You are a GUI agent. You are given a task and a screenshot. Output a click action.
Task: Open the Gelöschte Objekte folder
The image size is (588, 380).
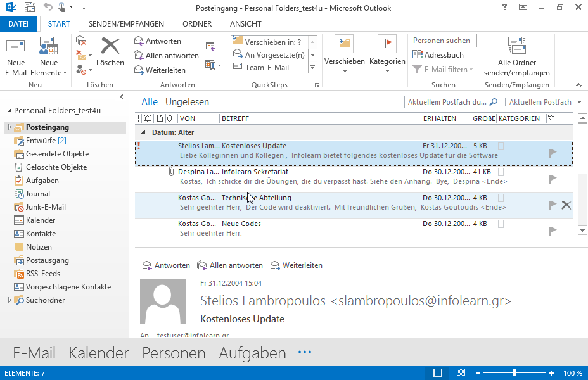click(x=50, y=167)
